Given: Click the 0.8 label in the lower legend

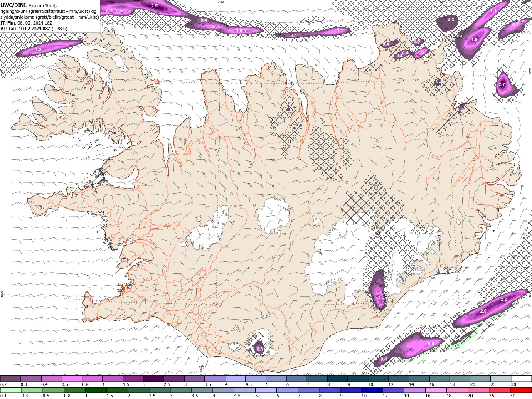Looking at the screenshot, I should [x=67, y=396].
